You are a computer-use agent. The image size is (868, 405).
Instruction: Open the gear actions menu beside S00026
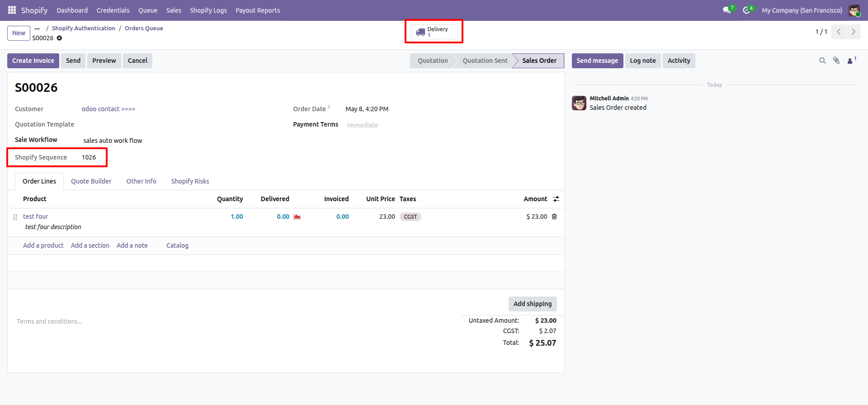[x=59, y=38]
